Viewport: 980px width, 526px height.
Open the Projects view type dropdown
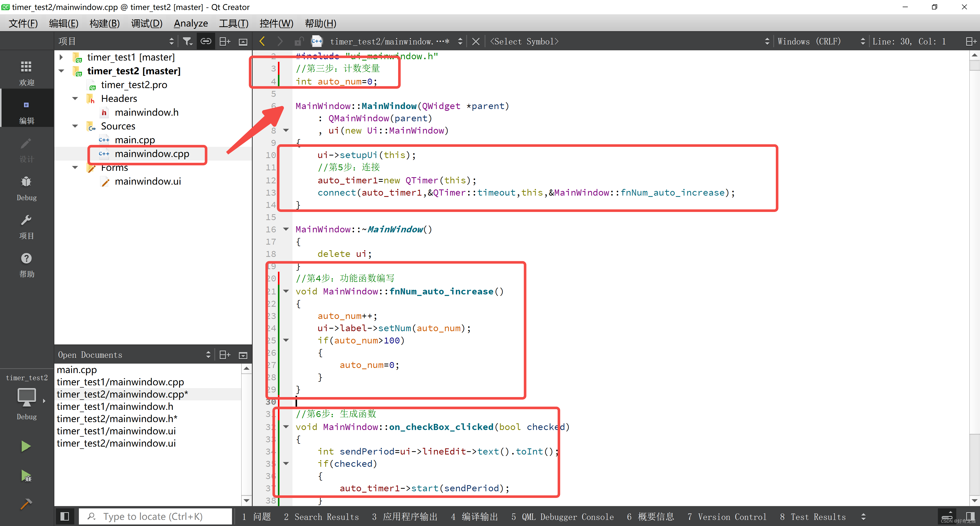[x=116, y=41]
